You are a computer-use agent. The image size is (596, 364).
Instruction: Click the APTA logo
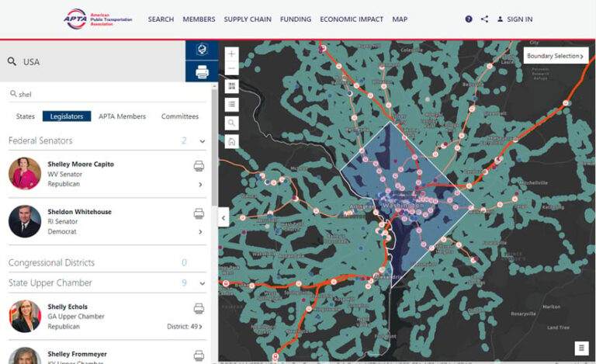point(98,19)
